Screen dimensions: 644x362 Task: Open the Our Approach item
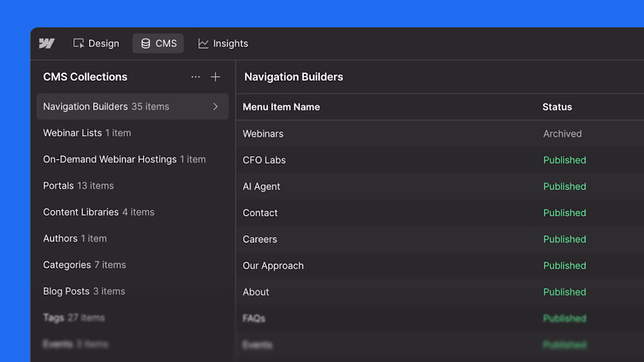[x=440, y=266]
